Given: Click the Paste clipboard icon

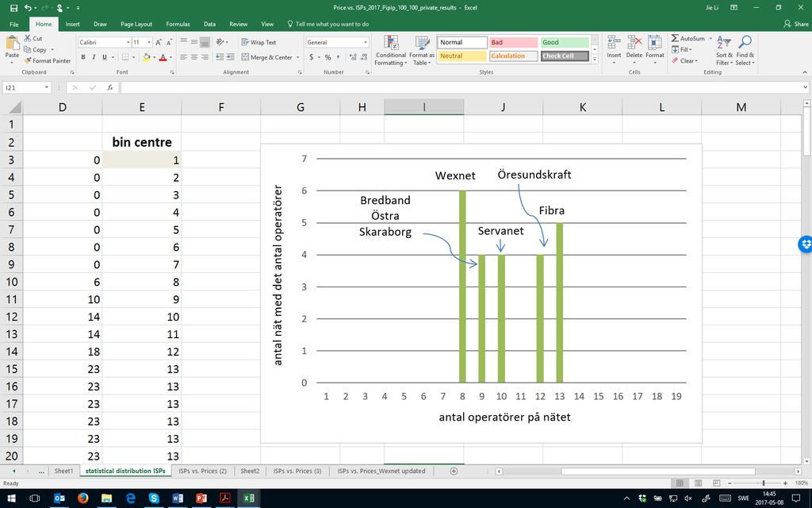Looking at the screenshot, I should coord(12,44).
